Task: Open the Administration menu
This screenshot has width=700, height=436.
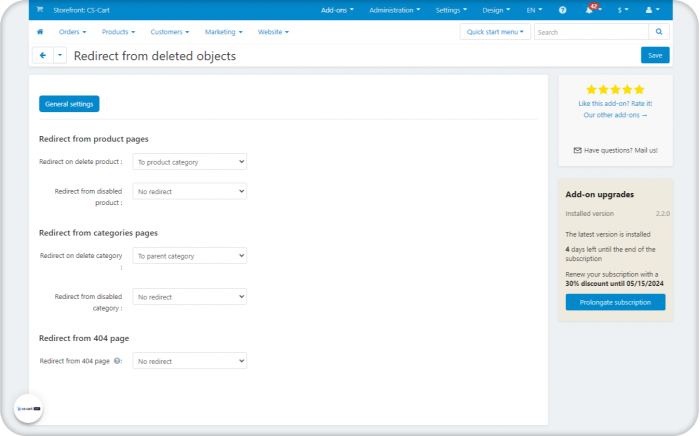Action: [394, 10]
